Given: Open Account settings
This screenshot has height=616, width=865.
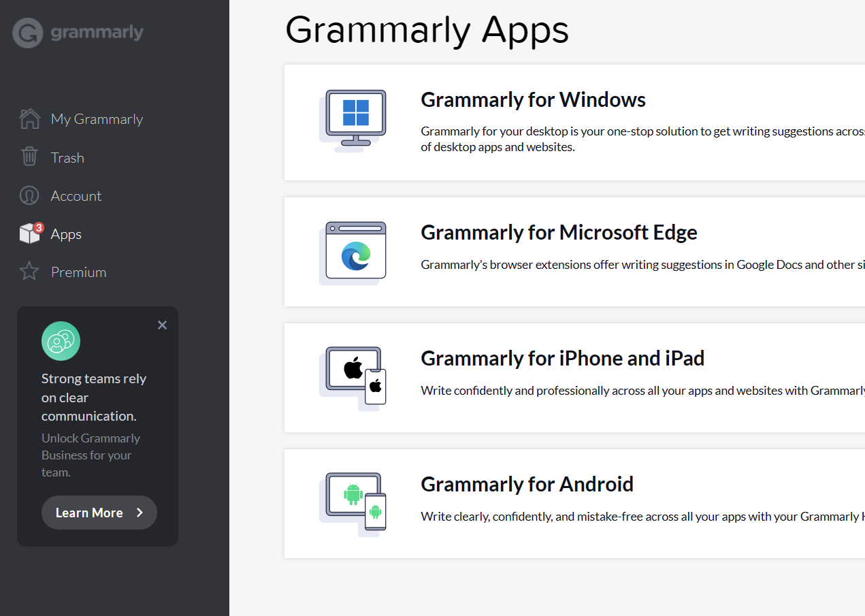Looking at the screenshot, I should (76, 195).
